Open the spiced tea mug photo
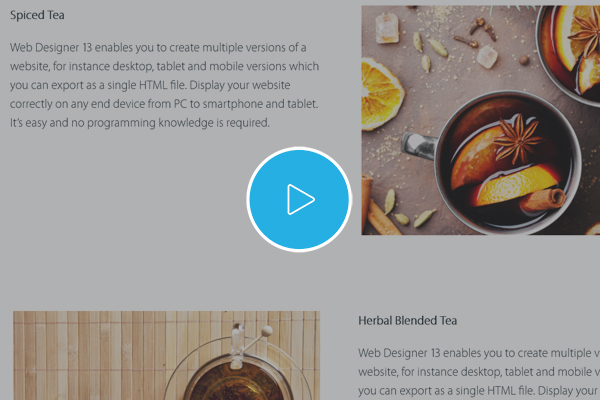Viewport: 600px width, 400px height. point(481,120)
